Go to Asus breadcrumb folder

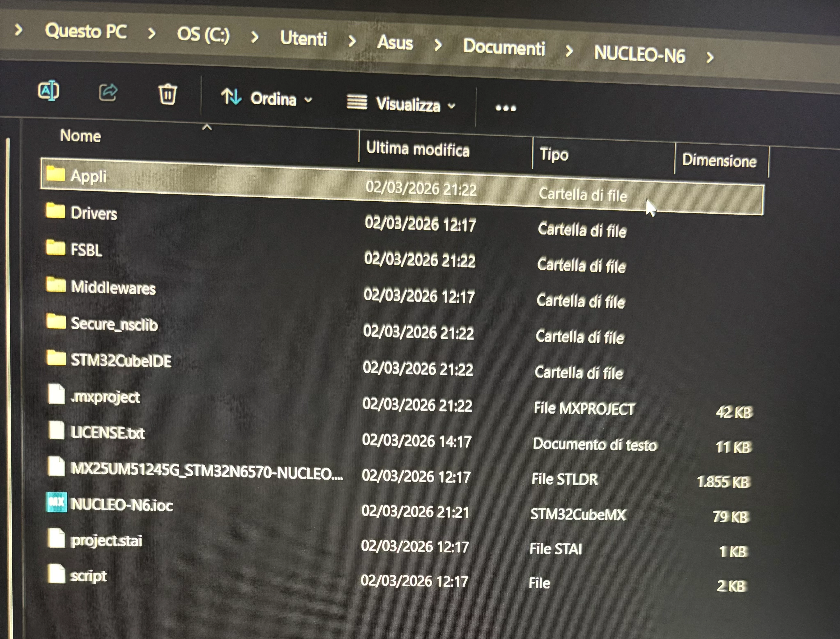coord(395,42)
